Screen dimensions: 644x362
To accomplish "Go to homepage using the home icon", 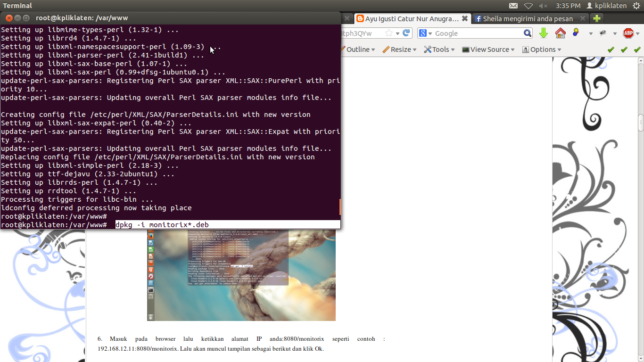I will point(560,33).
